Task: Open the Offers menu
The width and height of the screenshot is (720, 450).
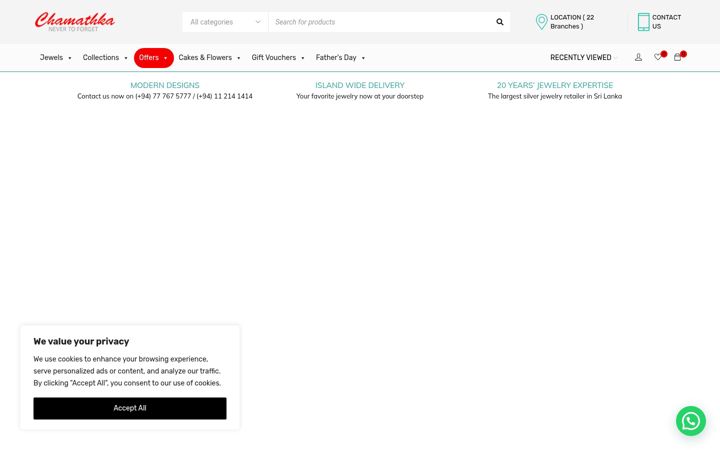Action: tap(149, 57)
